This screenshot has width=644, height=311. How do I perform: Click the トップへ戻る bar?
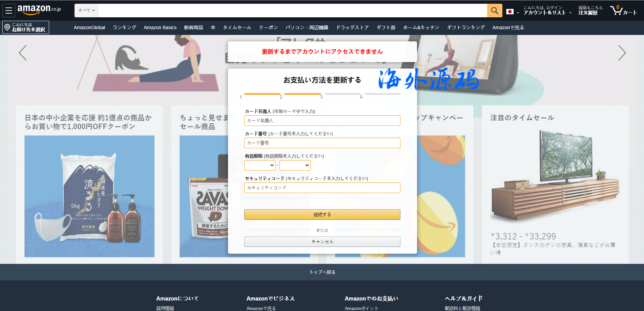322,272
